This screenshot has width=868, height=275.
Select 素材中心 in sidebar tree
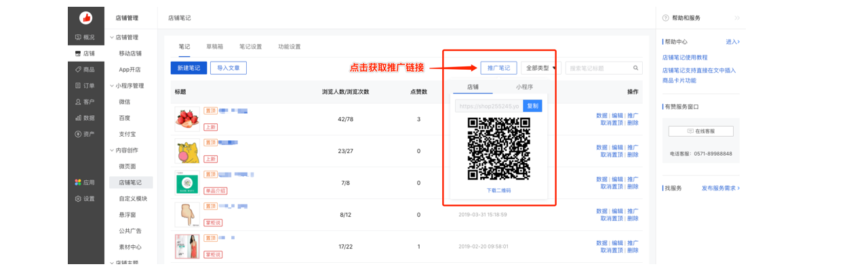(130, 247)
